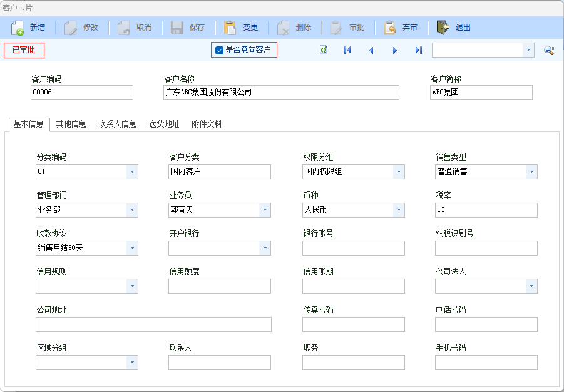
Task: Expand the 区域分组 dropdown
Action: [132, 363]
